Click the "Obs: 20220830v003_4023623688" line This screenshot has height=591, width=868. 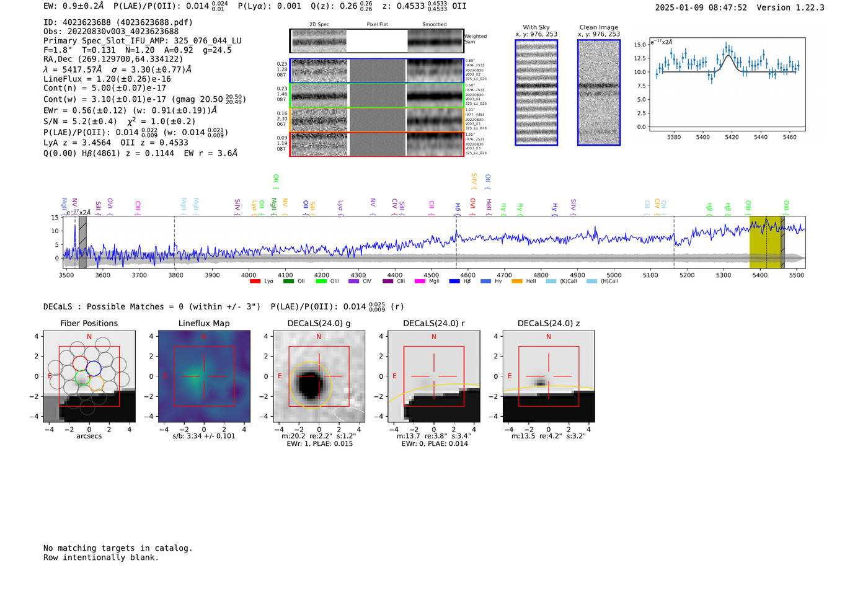(x=111, y=32)
